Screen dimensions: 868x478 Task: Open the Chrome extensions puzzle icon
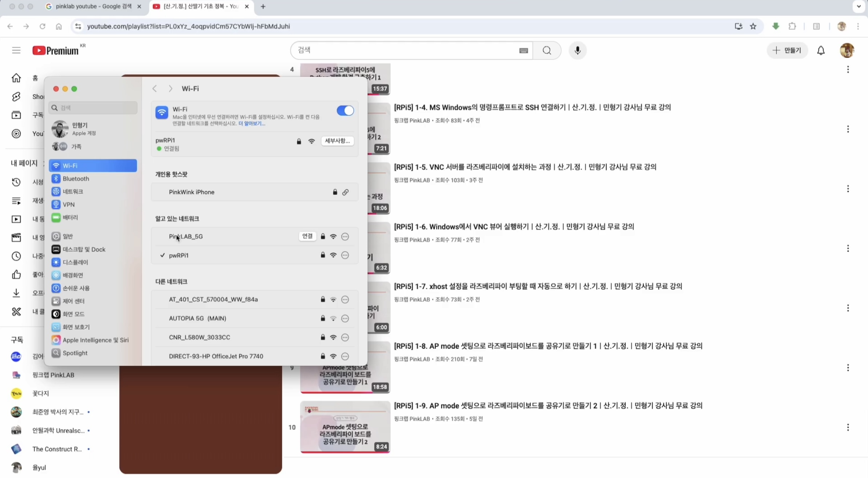pos(792,26)
